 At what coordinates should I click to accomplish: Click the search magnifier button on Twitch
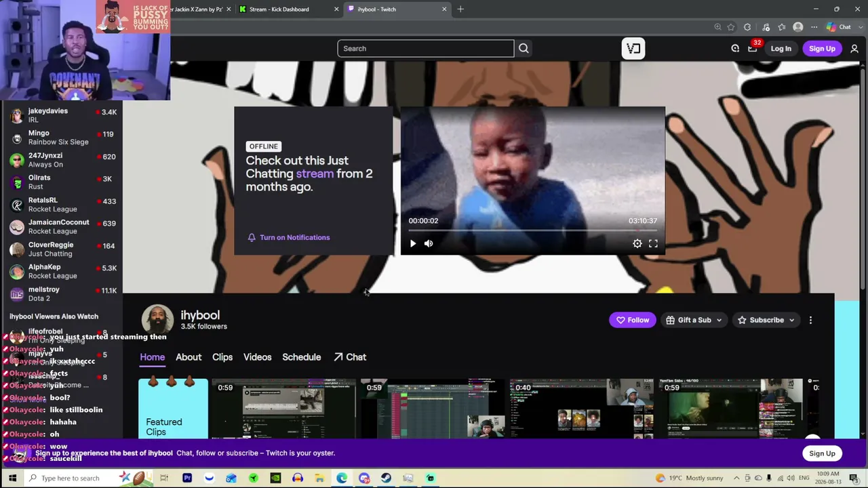click(x=524, y=48)
